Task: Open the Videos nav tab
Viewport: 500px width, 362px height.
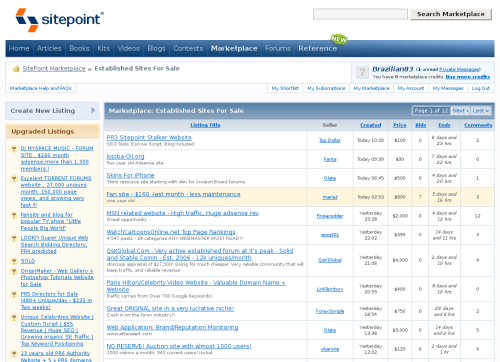Action: (x=129, y=48)
